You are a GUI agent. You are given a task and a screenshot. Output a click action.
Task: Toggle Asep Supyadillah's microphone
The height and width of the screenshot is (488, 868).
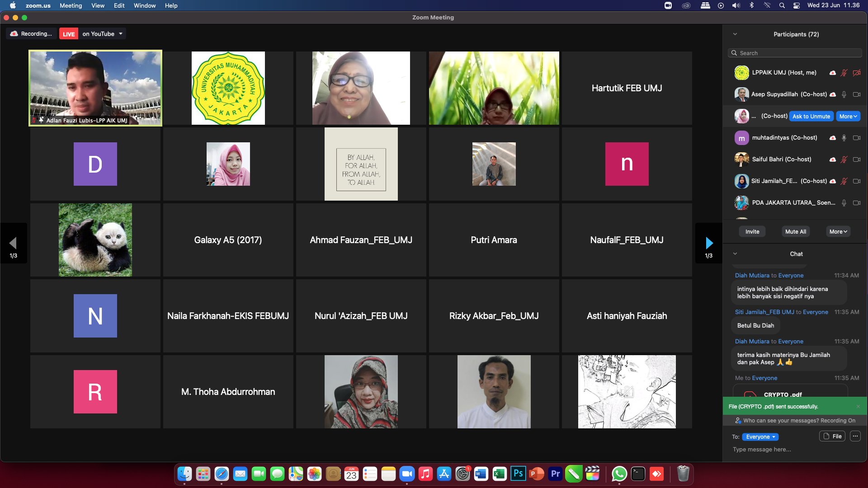click(x=844, y=94)
